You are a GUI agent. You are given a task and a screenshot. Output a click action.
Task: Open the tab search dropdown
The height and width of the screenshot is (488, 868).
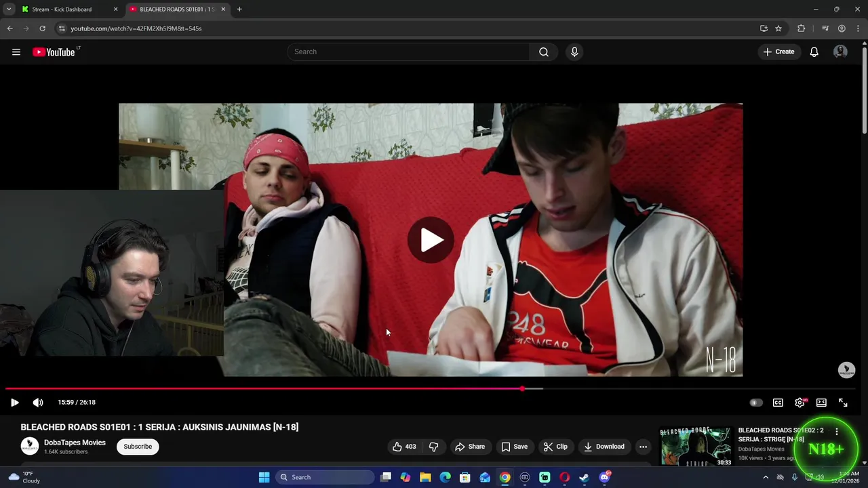tap(9, 9)
